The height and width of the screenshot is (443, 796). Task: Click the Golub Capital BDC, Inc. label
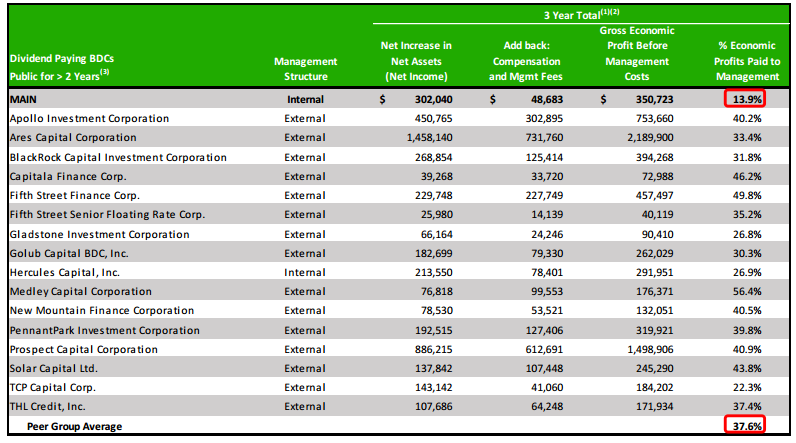coord(70,254)
